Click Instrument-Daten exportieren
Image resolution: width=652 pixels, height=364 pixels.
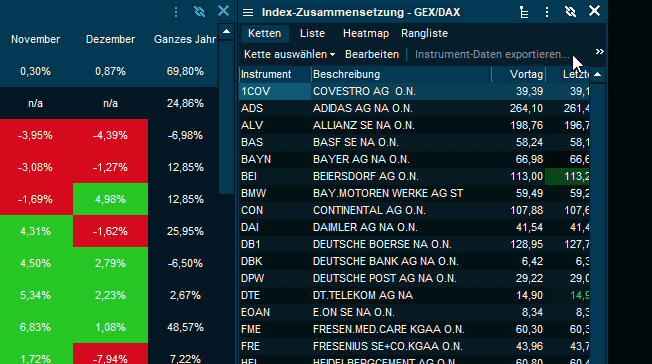[492, 54]
